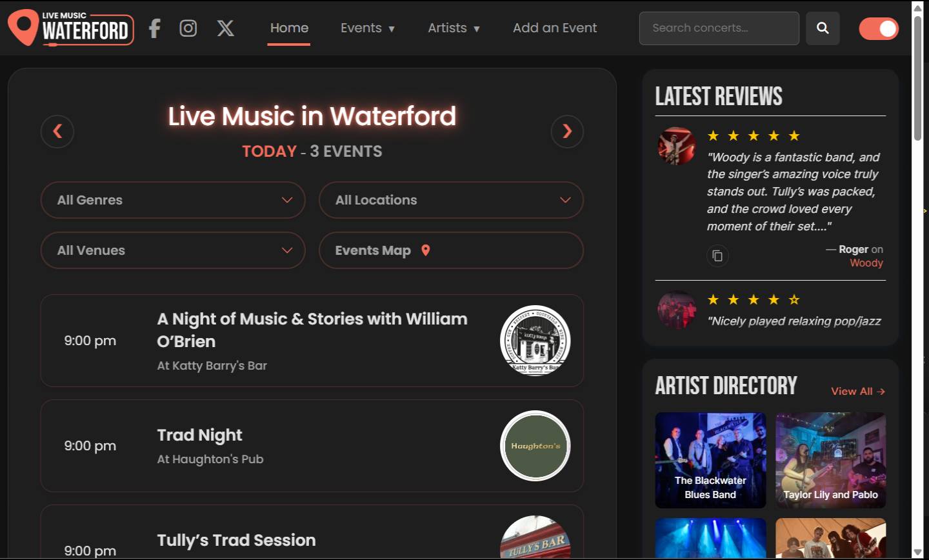Go to previous day with left arrow
Viewport: 929px width, 560px height.
57,132
